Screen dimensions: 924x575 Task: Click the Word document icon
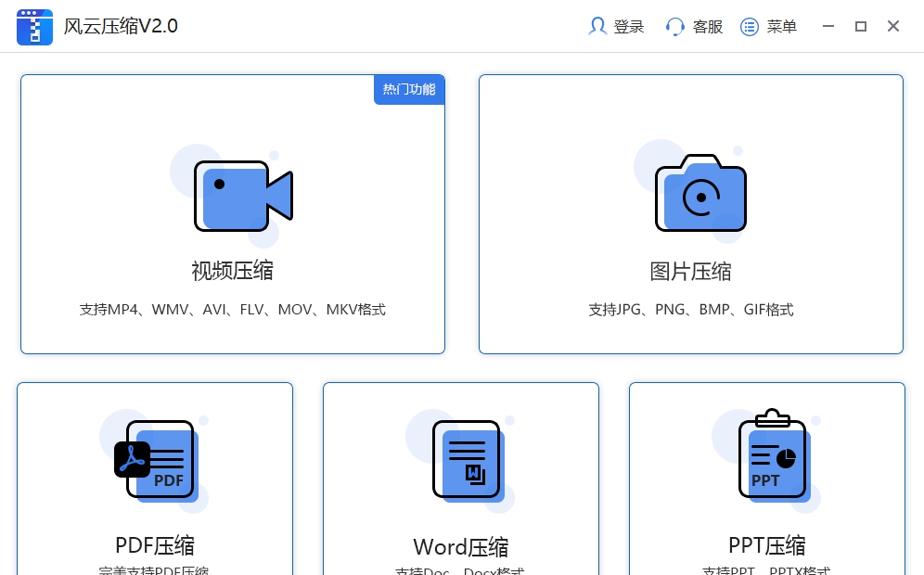pyautogui.click(x=467, y=460)
